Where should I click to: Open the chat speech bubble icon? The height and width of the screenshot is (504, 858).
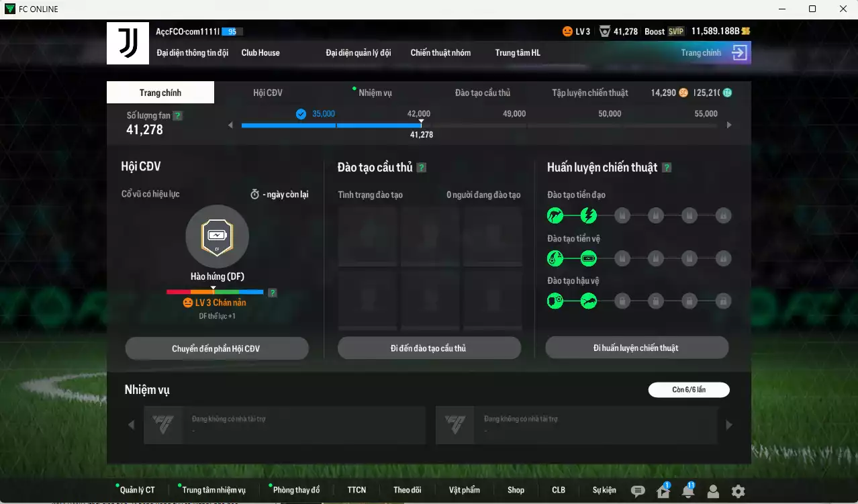638,491
